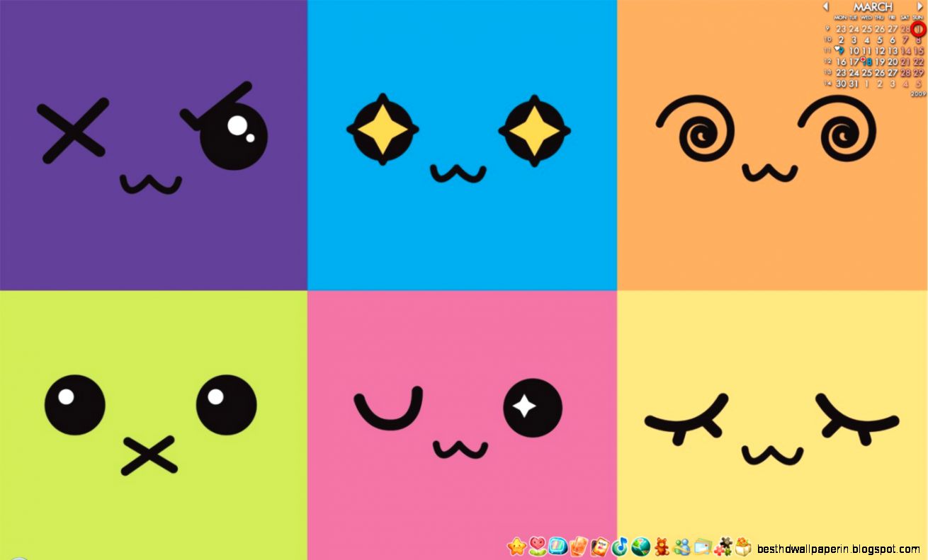Click the MARCH title on the calendar widget
Screen dimensions: 928x560
click(x=873, y=6)
